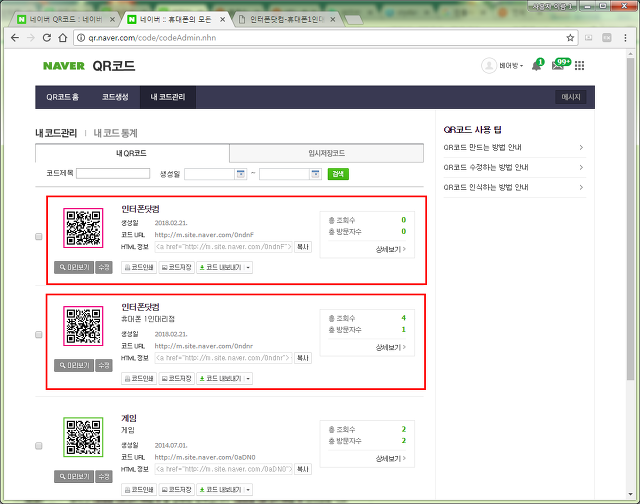Expand QR코드 인식하는 방법 안내 tip
Image resolution: width=640 pixels, height=504 pixels.
514,187
